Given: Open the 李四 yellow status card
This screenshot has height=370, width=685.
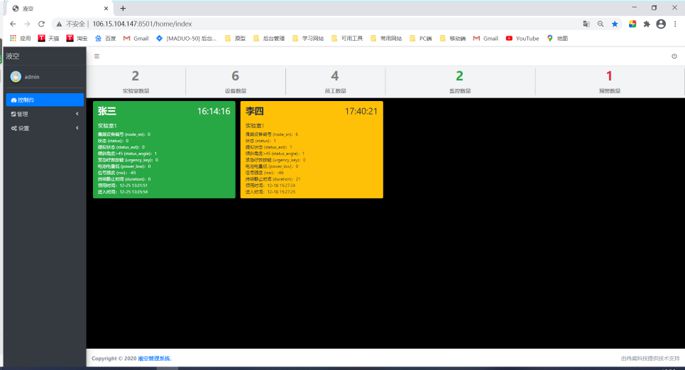Looking at the screenshot, I should (x=311, y=149).
